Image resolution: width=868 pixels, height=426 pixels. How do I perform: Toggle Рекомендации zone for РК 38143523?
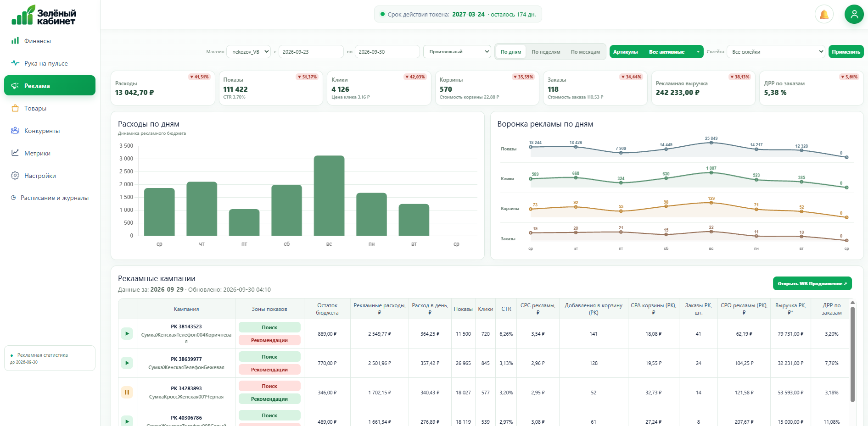click(x=269, y=340)
